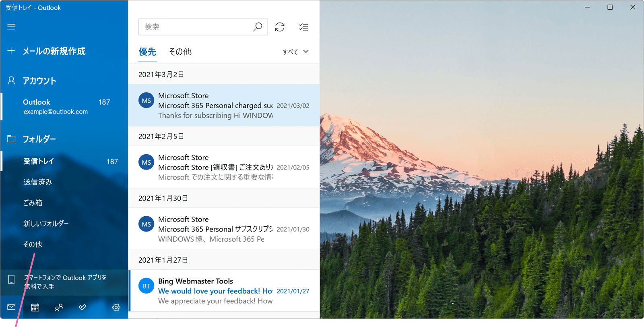The image size is (644, 327).
Task: Open the Calendar icon in bottom bar
Action: click(x=35, y=307)
